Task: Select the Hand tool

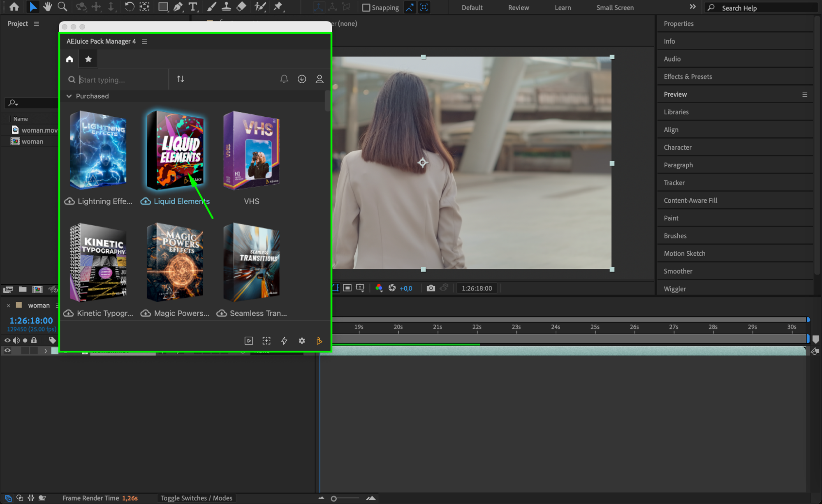Action: (x=48, y=7)
